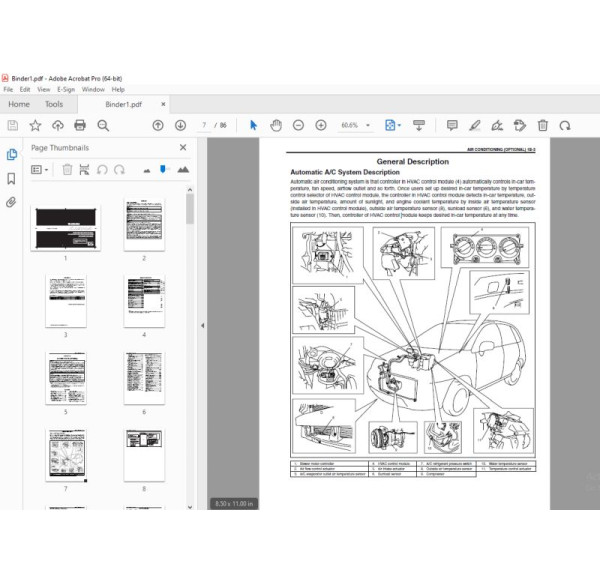Screen dimensions: 600x583
Task: Open the Attachments paperclip panel
Action: pos(12,201)
